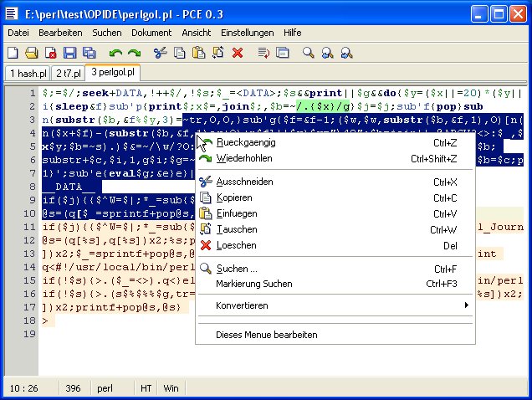Screen dimensions: 532x400
Task: Click line number 19 in the margin
Action: pos(29,334)
